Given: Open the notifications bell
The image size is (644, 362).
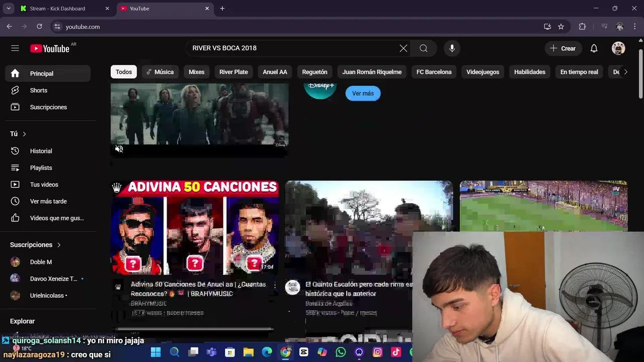Looking at the screenshot, I should [594, 48].
